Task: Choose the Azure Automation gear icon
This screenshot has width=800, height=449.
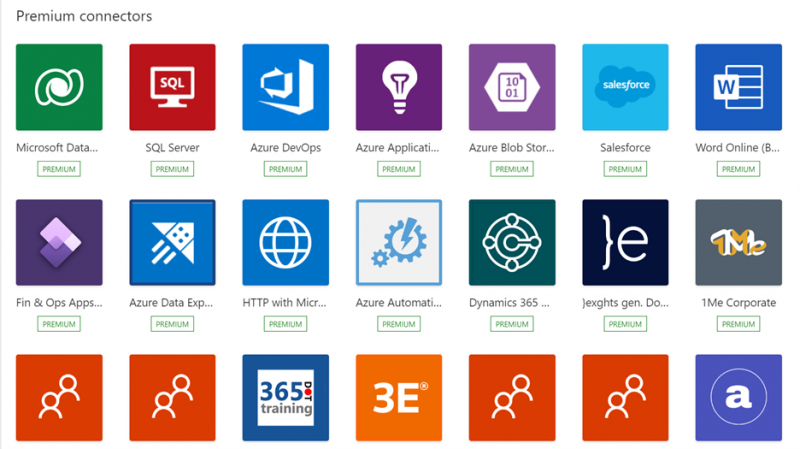Action: click(398, 242)
